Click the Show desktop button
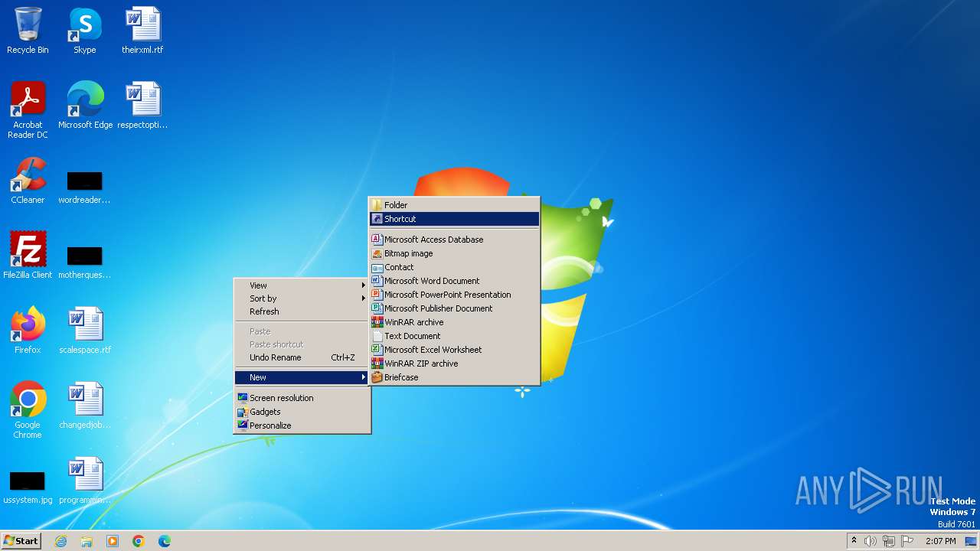 tap(972, 541)
